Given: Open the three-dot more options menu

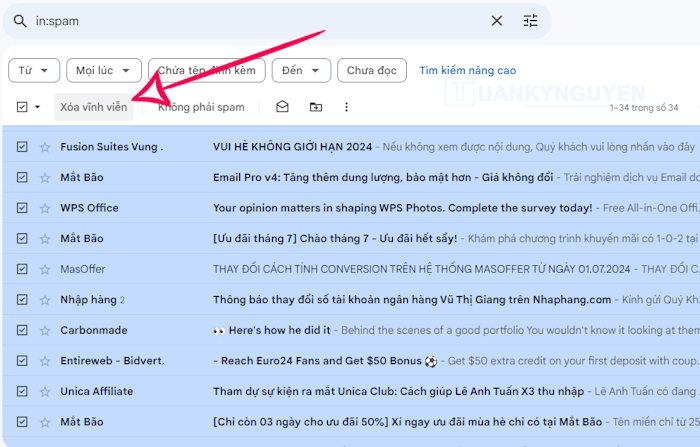Looking at the screenshot, I should (346, 107).
